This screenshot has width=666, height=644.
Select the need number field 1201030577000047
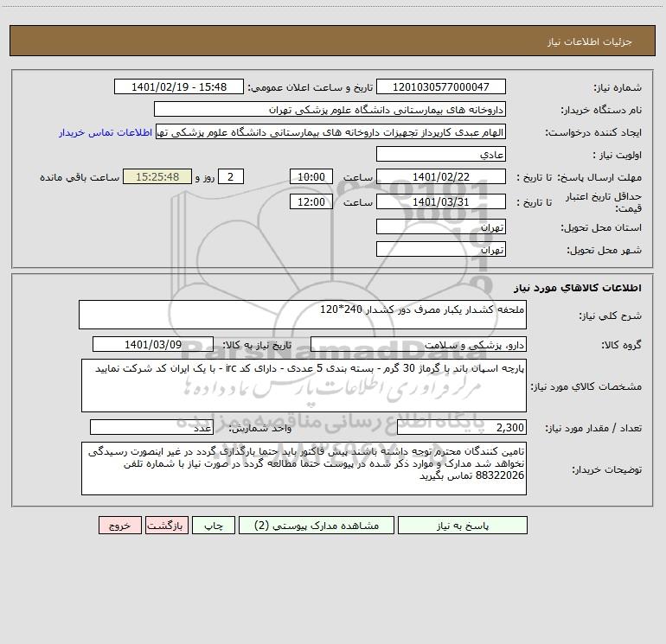(x=441, y=86)
